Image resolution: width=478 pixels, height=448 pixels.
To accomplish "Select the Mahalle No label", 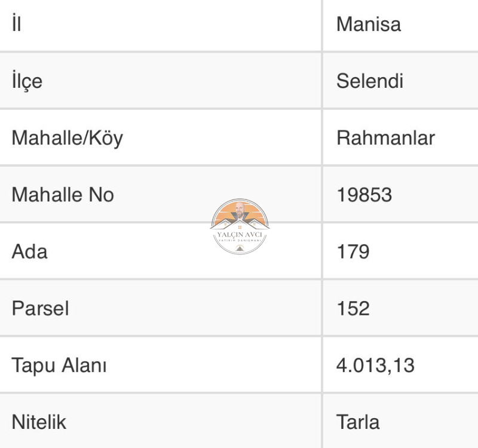I will 63,195.
